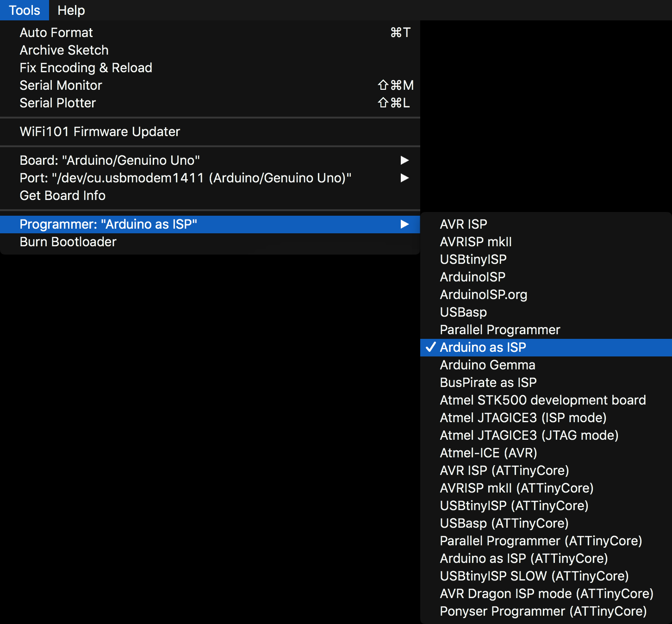Select Burn Bootloader
Screen dimensions: 672x624
[68, 242]
